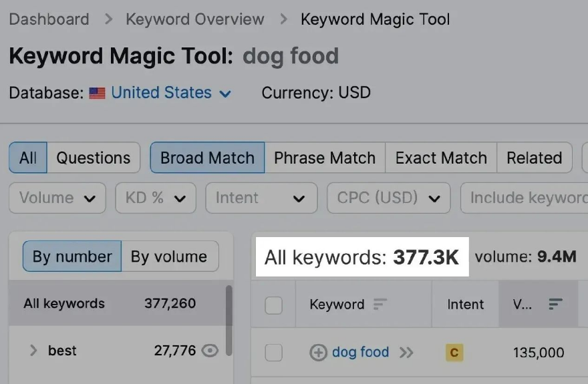Toggle the eye icon for best group
The height and width of the screenshot is (384, 588).
(210, 351)
